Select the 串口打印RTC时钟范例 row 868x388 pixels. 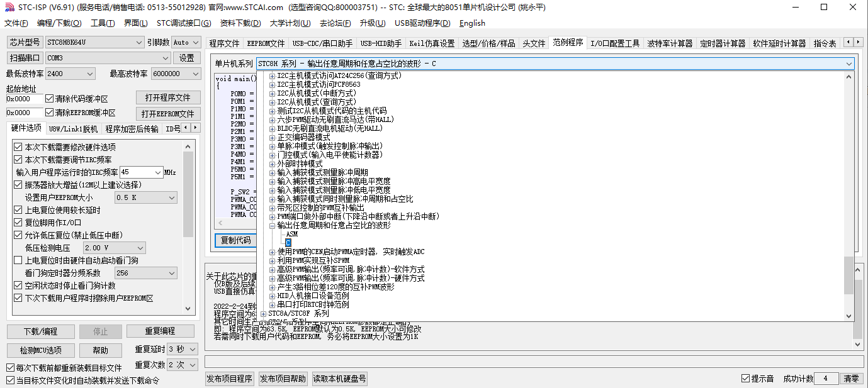tap(313, 304)
